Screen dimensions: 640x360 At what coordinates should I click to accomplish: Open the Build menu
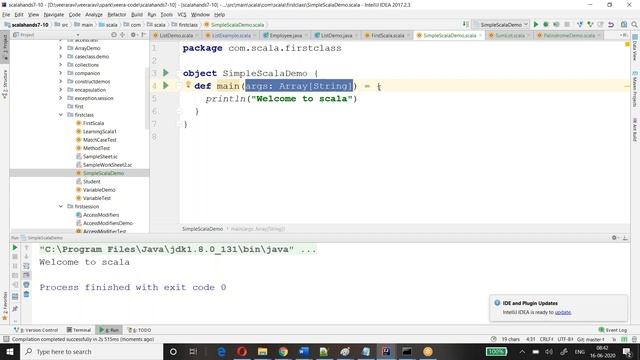137,14
